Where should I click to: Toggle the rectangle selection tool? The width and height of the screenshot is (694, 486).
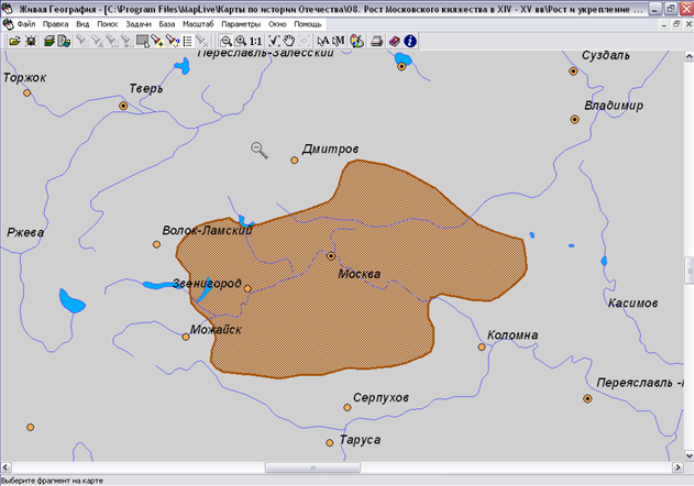point(143,41)
